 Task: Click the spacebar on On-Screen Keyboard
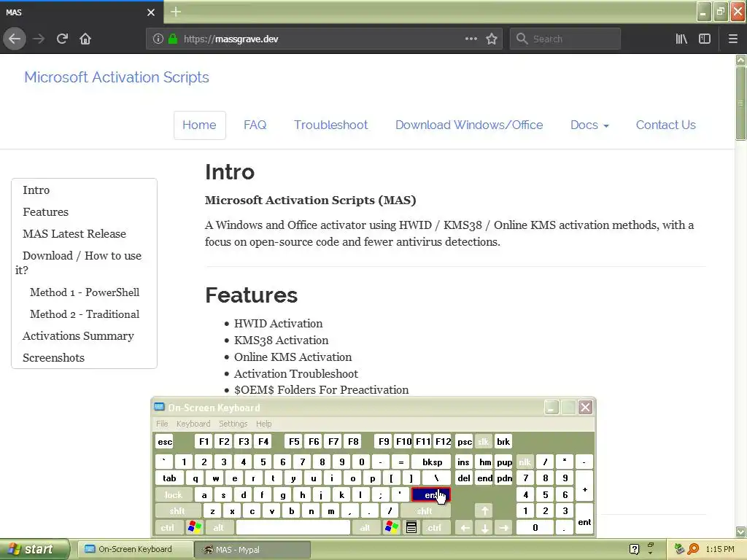click(293, 527)
